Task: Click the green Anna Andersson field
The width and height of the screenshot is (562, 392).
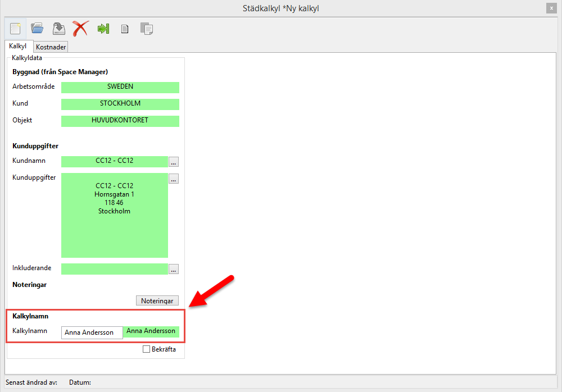Action: tap(151, 331)
